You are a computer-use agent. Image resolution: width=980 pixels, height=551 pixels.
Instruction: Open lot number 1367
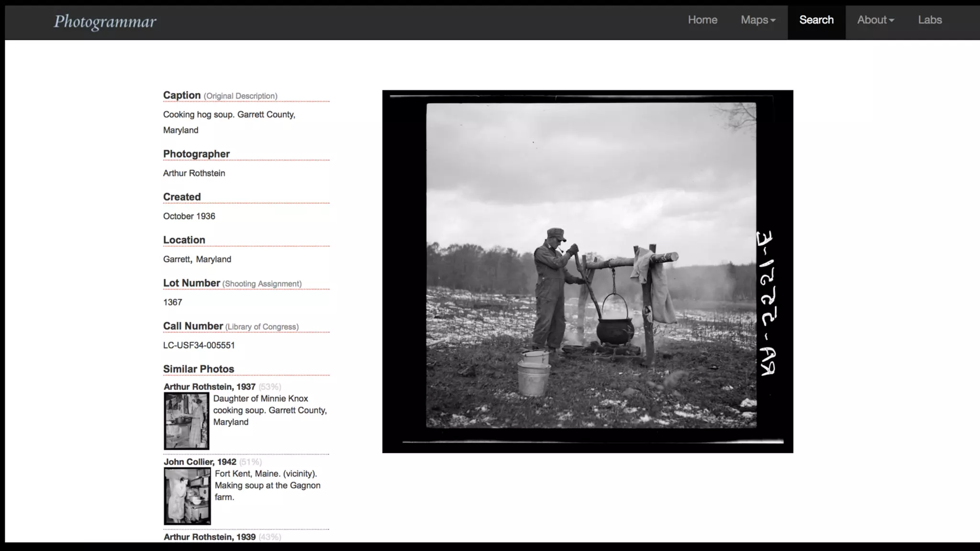click(x=172, y=302)
